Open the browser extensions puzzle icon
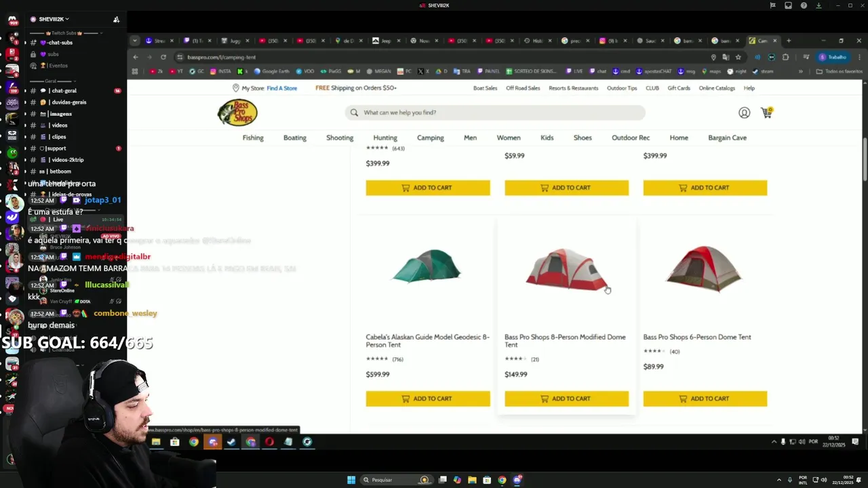 [785, 57]
